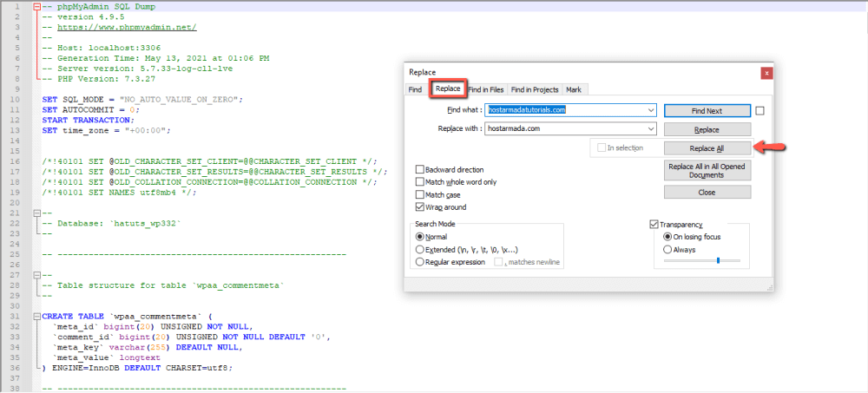Click the OLD_CHARACTER_SET_RESULTS line
The image size is (868, 393).
coord(214,172)
